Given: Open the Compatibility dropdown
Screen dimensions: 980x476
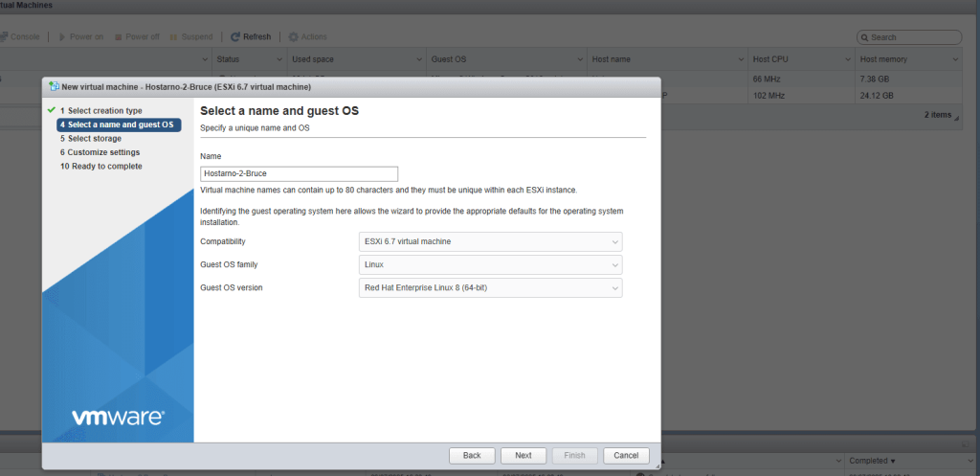Looking at the screenshot, I should pos(490,241).
